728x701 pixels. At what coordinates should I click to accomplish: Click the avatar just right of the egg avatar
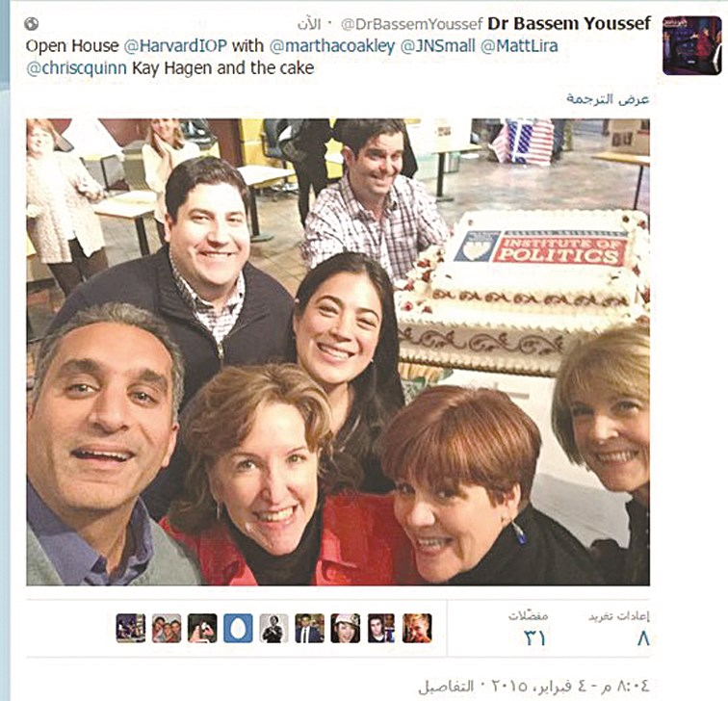tap(273, 628)
